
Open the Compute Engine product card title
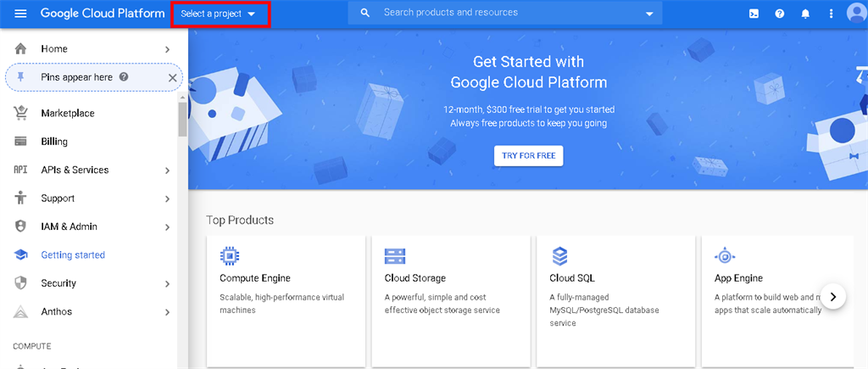pos(254,278)
